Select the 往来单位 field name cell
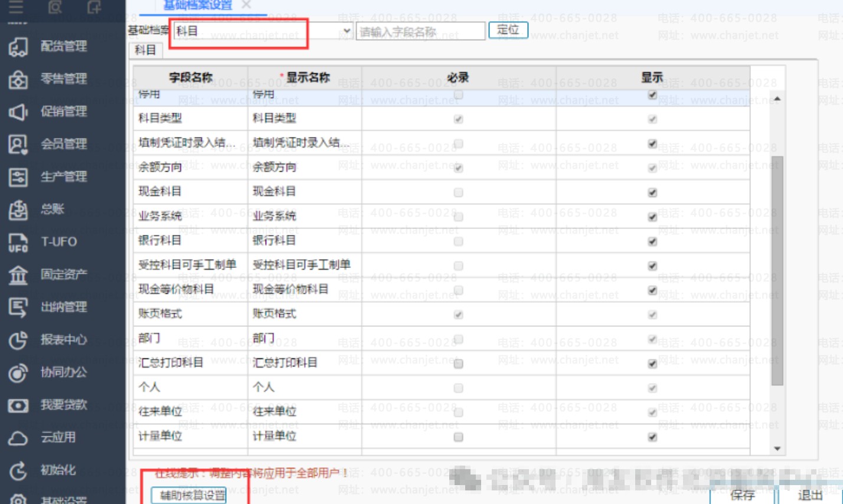 pos(191,411)
